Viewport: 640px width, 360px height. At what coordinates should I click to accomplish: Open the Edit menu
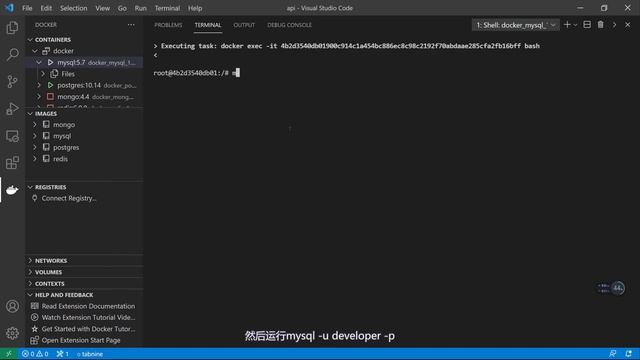[x=46, y=8]
